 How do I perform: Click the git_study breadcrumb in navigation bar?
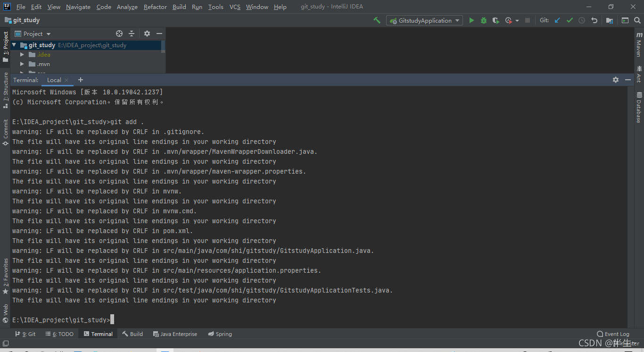(x=22, y=20)
